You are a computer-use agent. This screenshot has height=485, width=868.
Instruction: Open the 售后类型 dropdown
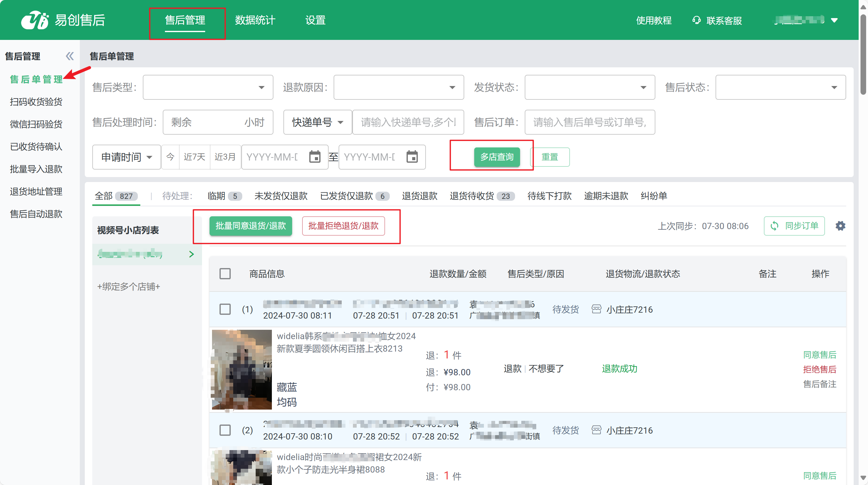(x=208, y=88)
